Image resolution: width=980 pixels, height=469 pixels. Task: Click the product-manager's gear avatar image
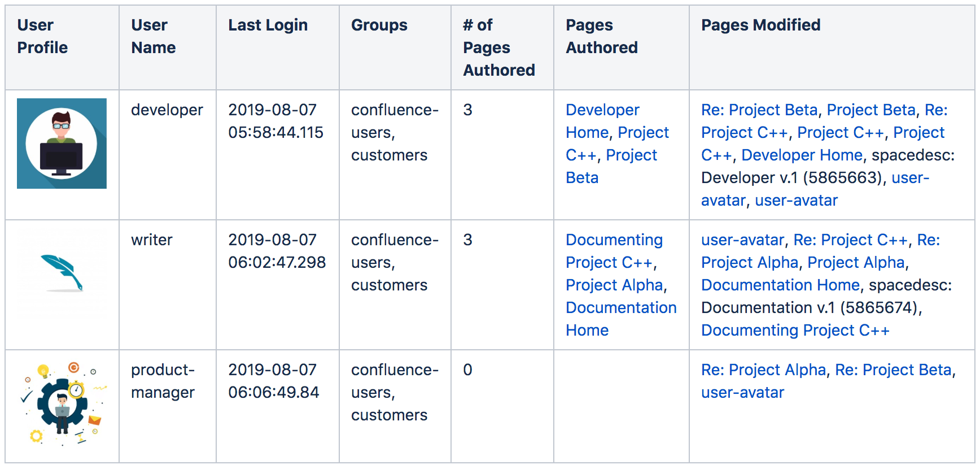(x=62, y=403)
